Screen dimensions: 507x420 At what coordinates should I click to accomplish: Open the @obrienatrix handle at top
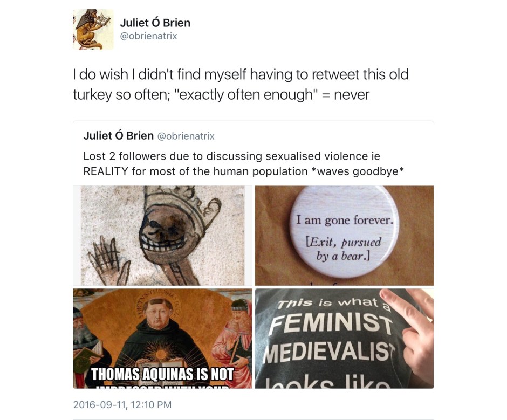[x=148, y=36]
